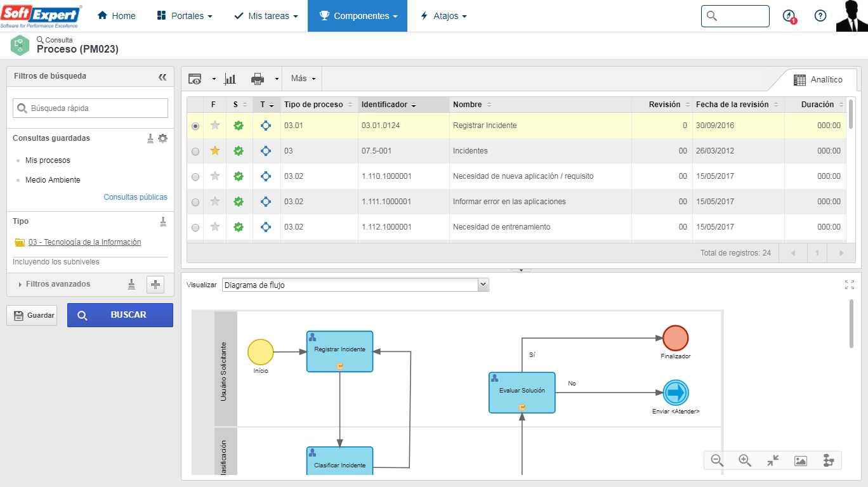Collapse the search filters panel

162,77
